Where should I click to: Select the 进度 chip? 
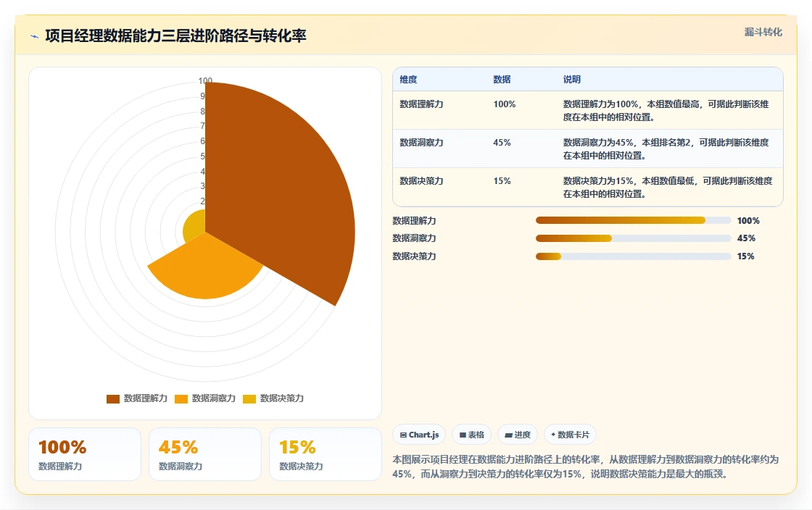[518, 435]
